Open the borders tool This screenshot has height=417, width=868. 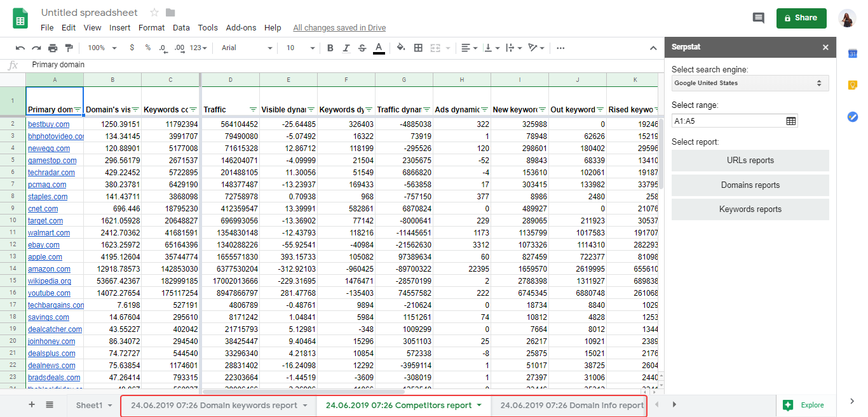(418, 48)
